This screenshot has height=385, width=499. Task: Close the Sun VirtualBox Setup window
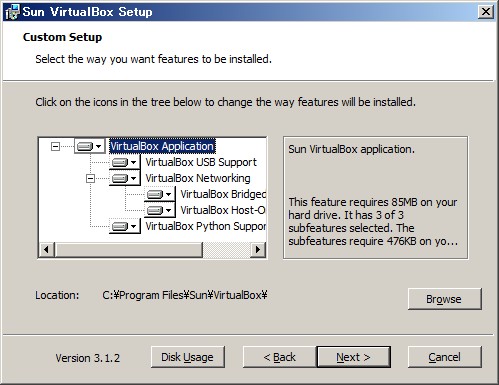486,12
